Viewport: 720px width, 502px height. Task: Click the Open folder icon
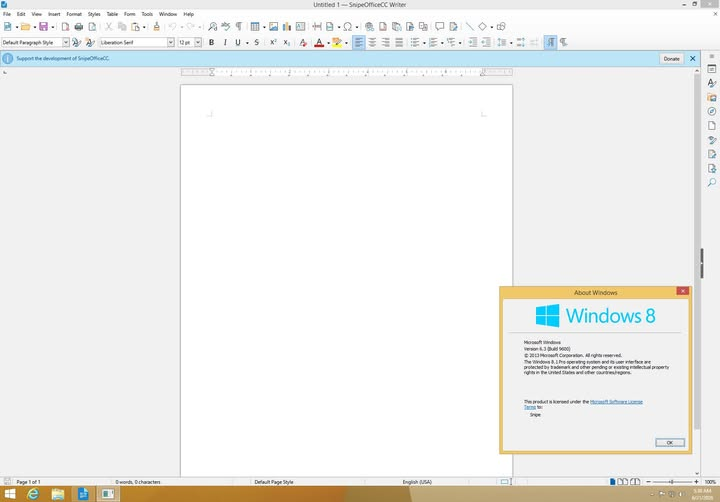[x=25, y=27]
